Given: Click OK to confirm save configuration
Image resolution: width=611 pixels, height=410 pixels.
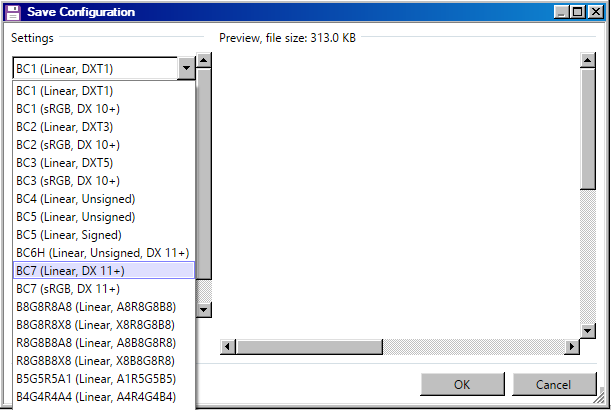Looking at the screenshot, I should click(462, 384).
